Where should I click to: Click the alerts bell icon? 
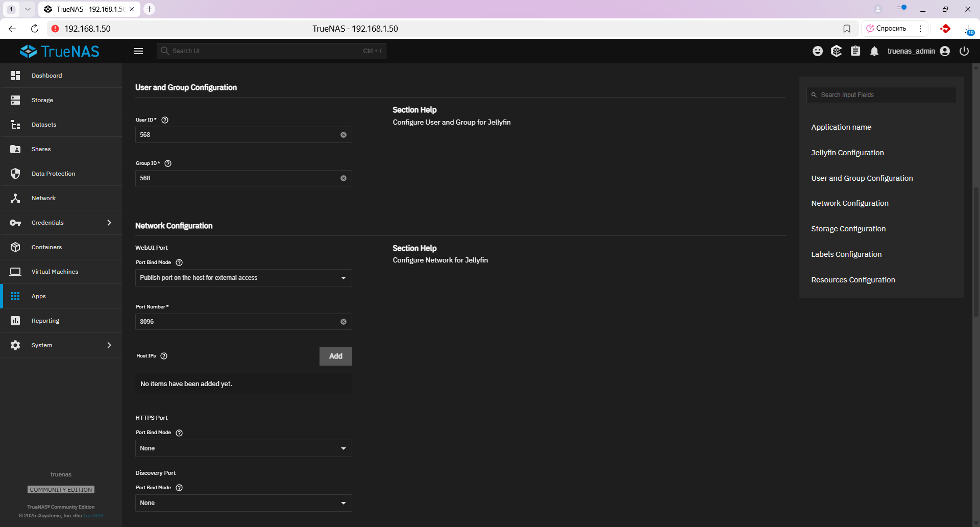(x=874, y=51)
